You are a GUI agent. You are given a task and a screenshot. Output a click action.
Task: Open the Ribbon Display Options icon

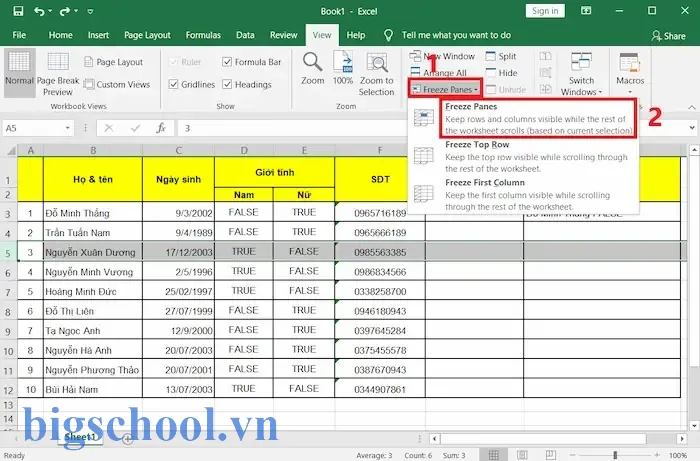(586, 11)
